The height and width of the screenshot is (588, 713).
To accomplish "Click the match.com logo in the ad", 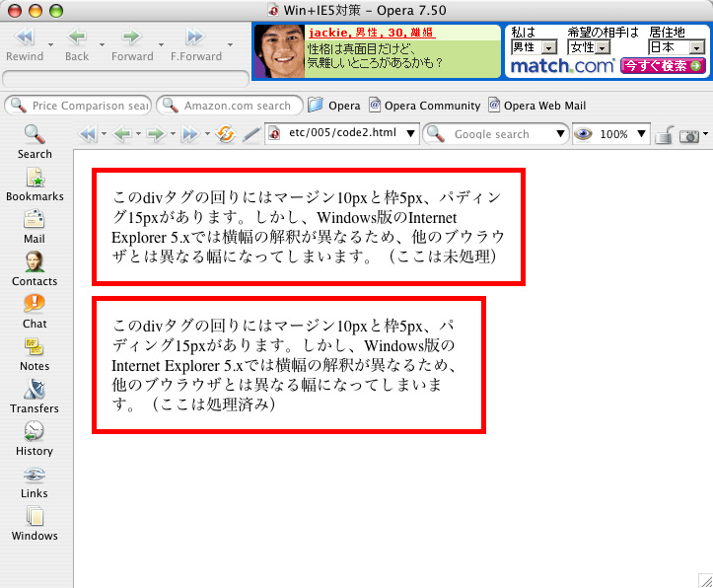I will point(562,66).
